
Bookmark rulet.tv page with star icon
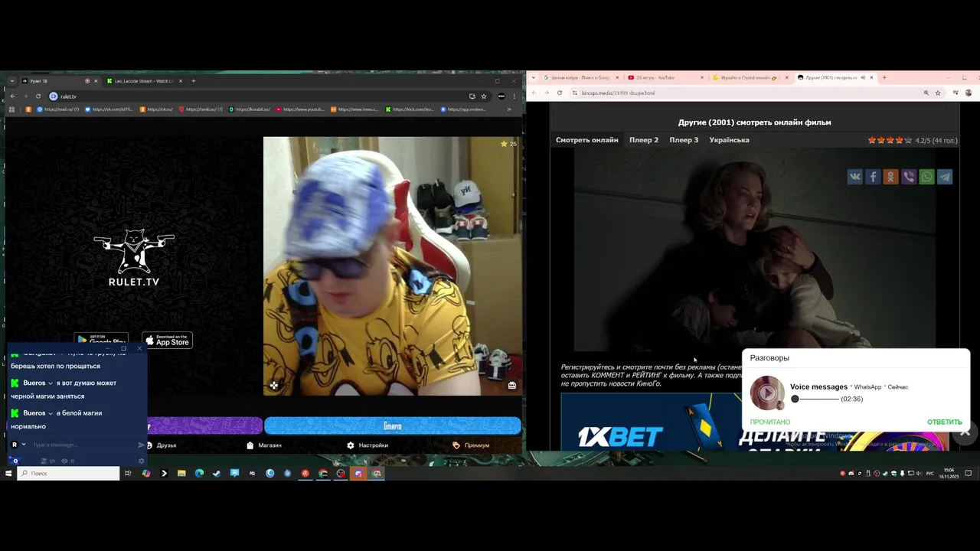coord(484,96)
